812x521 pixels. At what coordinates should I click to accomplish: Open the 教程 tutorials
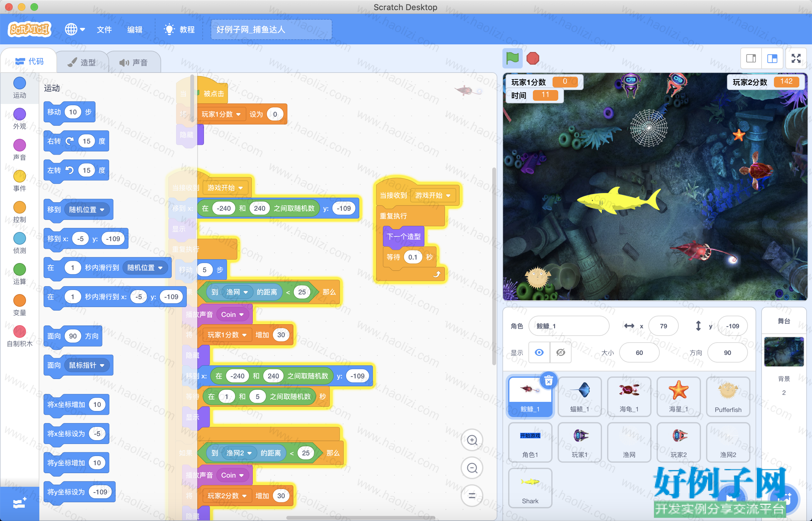click(179, 29)
